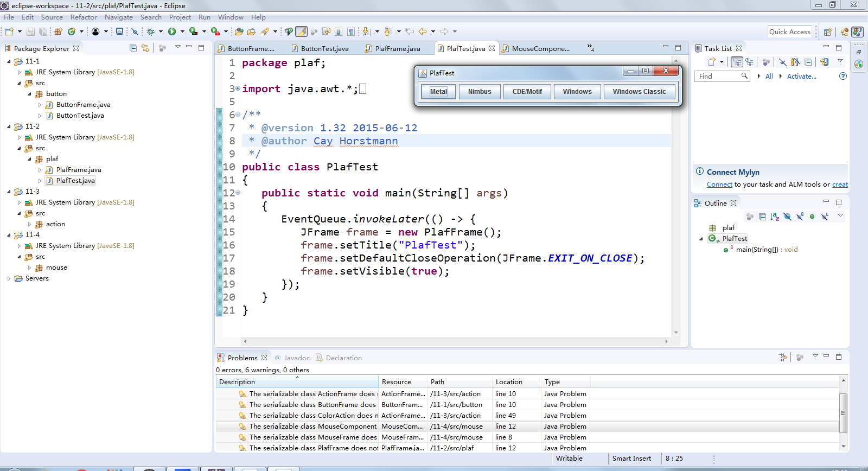Collapse the plaf package node
This screenshot has width=868, height=471.
pyautogui.click(x=29, y=159)
